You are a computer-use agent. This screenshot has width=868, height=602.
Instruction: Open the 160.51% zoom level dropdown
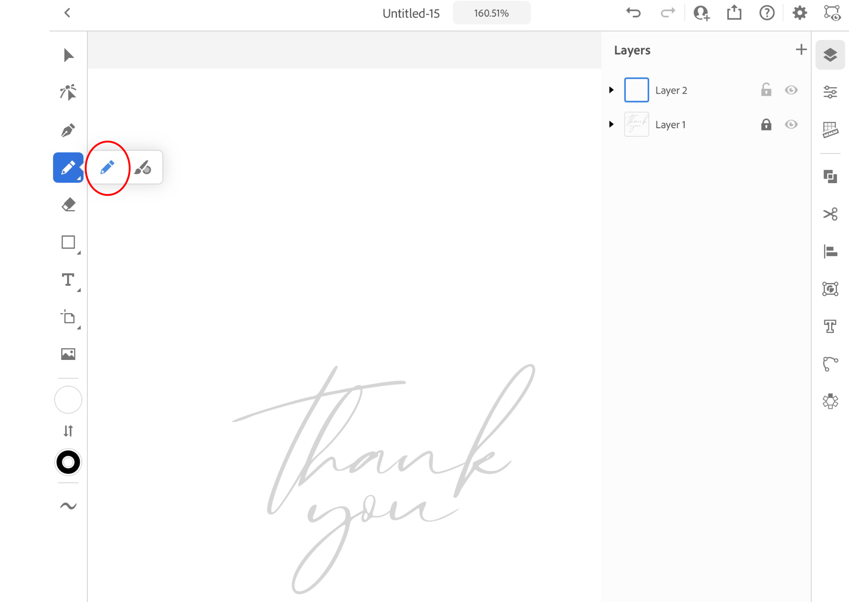[x=491, y=13]
